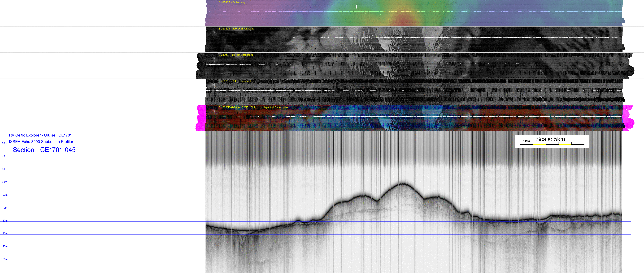Click the 150m depth label
Image resolution: width=644 pixels, height=273 pixels.
coord(5,259)
